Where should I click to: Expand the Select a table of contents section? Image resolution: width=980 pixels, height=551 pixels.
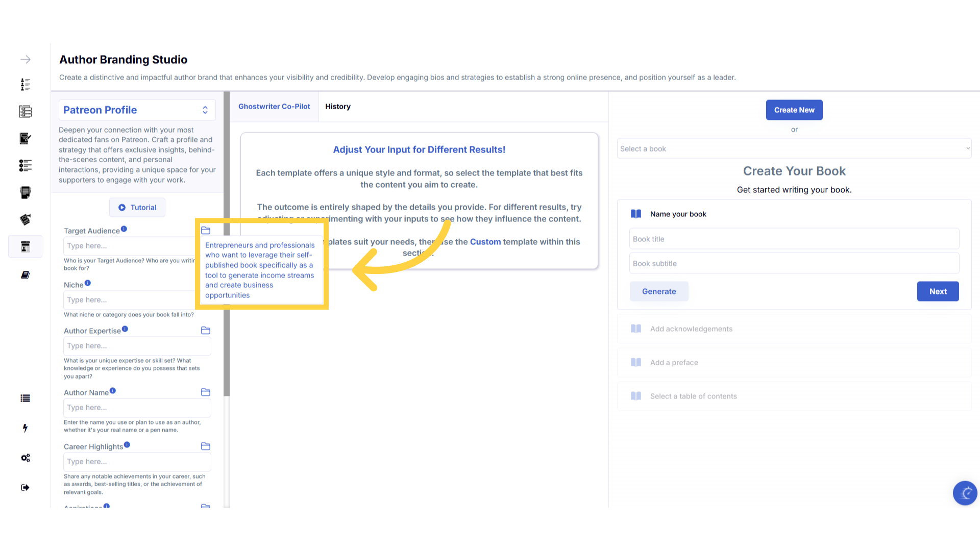(x=693, y=396)
